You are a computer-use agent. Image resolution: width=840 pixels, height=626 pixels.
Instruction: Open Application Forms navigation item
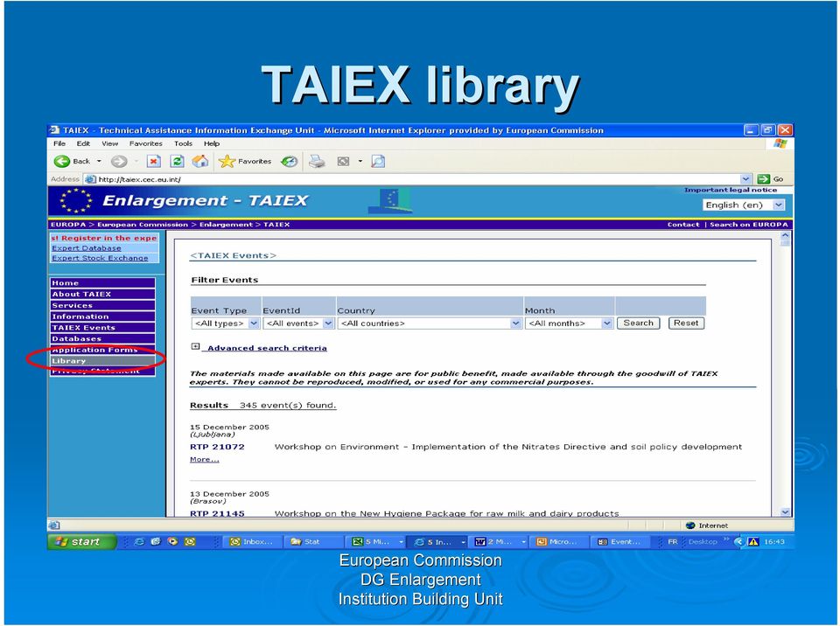102,350
